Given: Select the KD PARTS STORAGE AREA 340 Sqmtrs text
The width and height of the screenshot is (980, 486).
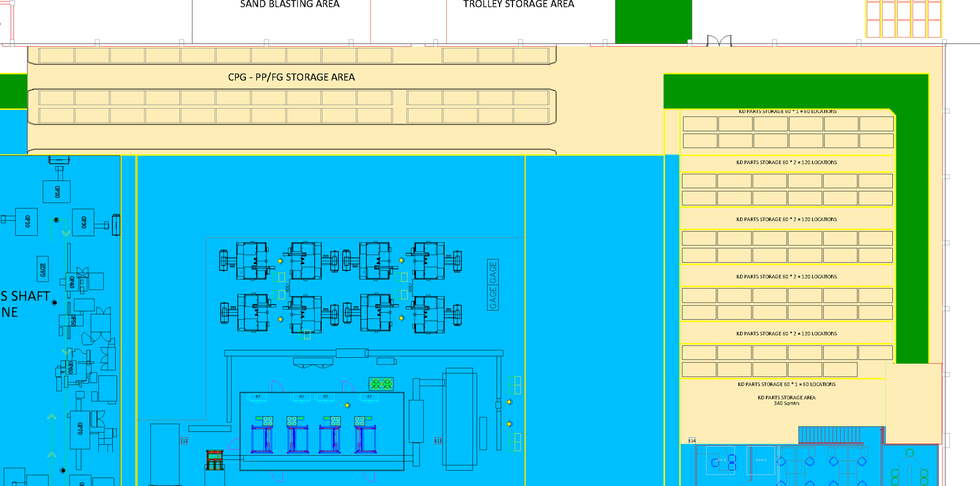Looking at the screenshot, I should 786,400.
